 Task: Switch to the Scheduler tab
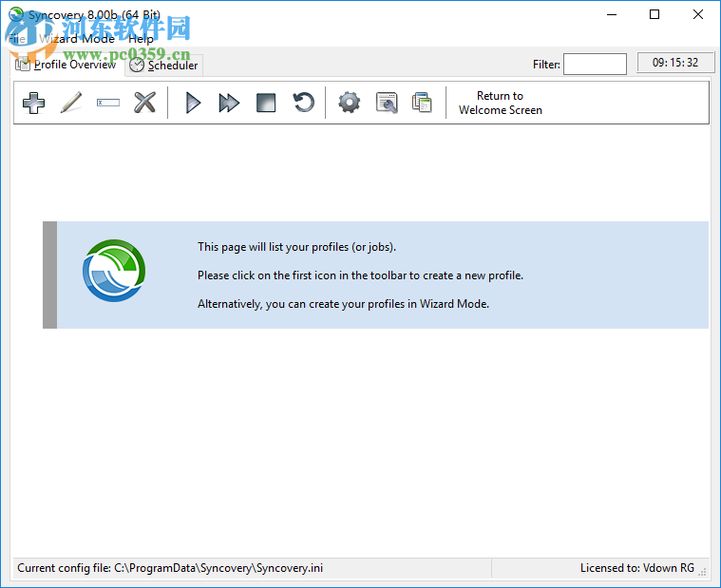pos(163,66)
